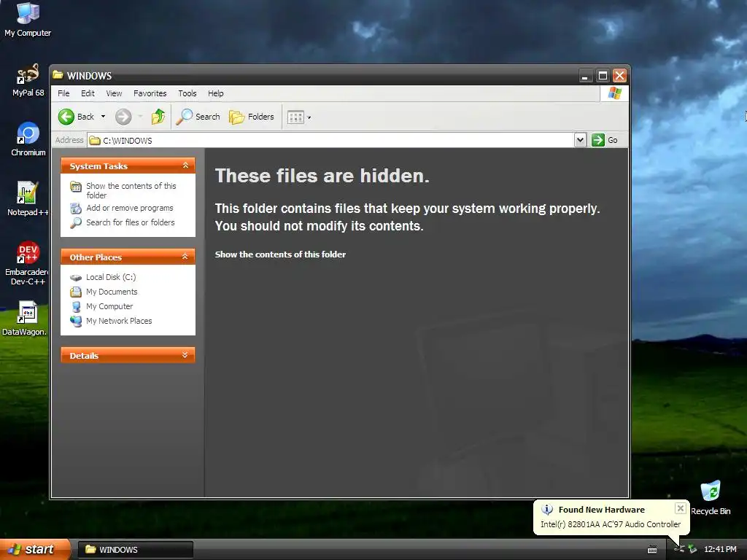Screen dimensions: 747x560
Task: Open the Recycle Bin icon
Action: tap(711, 498)
